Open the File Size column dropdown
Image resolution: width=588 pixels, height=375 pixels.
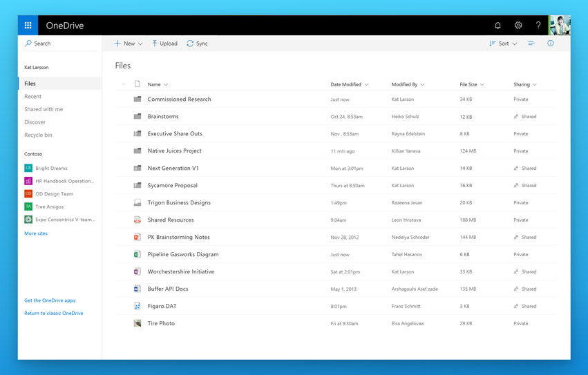point(472,84)
